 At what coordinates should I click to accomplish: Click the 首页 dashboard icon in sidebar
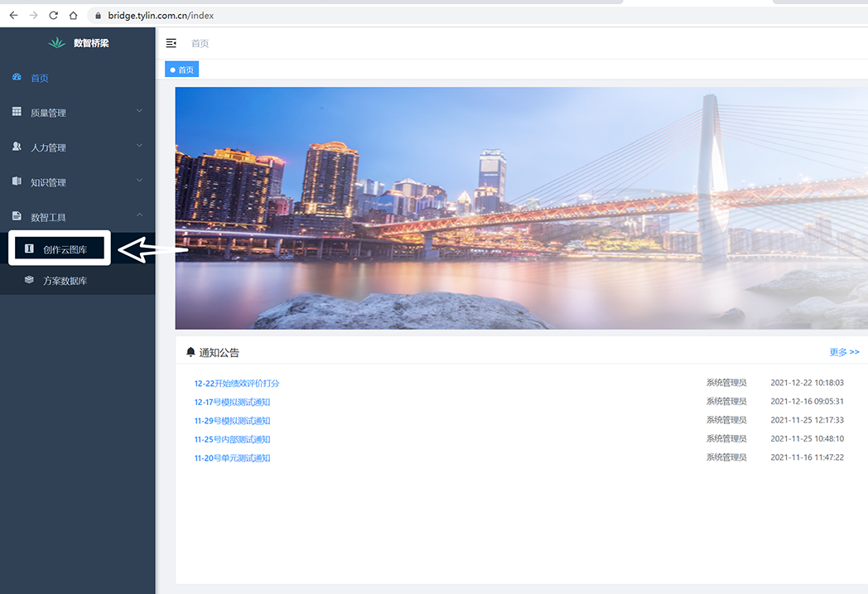tap(17, 78)
